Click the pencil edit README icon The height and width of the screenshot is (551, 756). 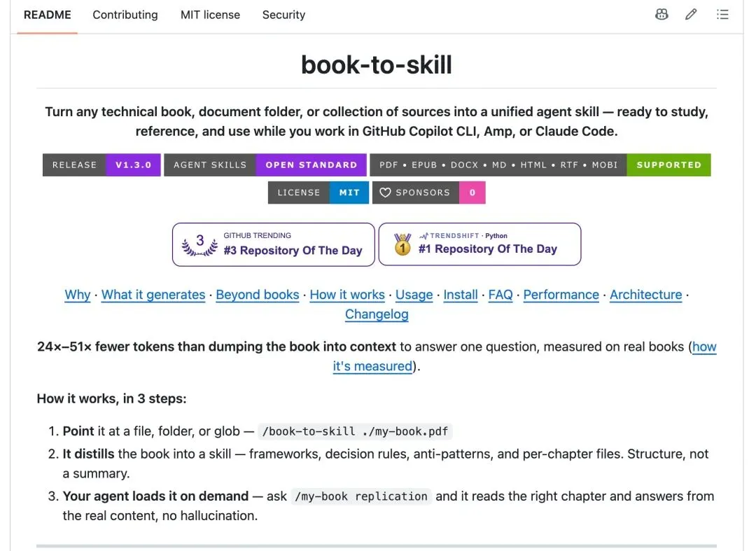691,15
